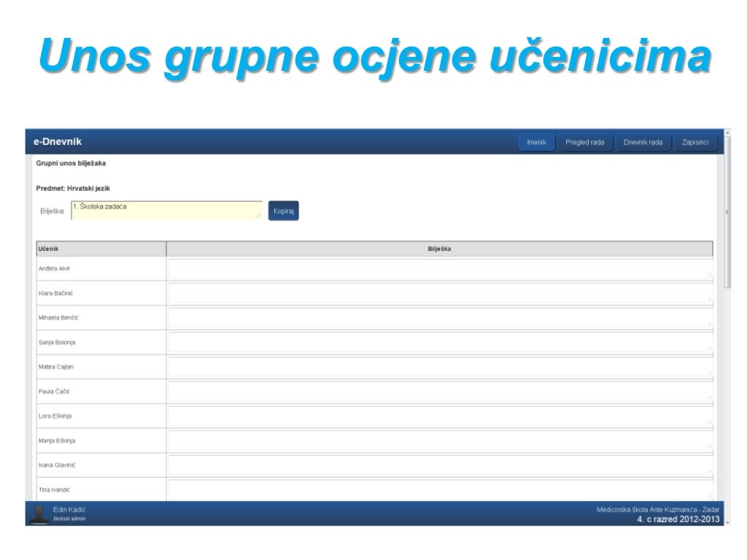Image resolution: width=747 pixels, height=560 pixels.
Task: Click student name Lora Eškinja
Action: coord(55,416)
